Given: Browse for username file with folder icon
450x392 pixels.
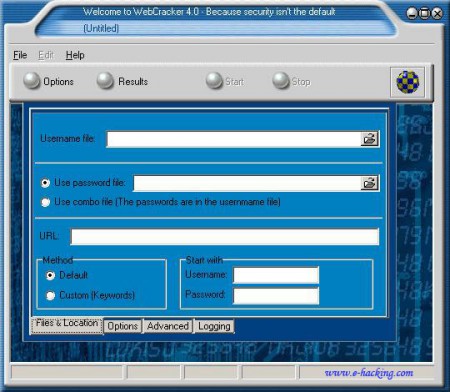Looking at the screenshot, I should click(x=370, y=139).
